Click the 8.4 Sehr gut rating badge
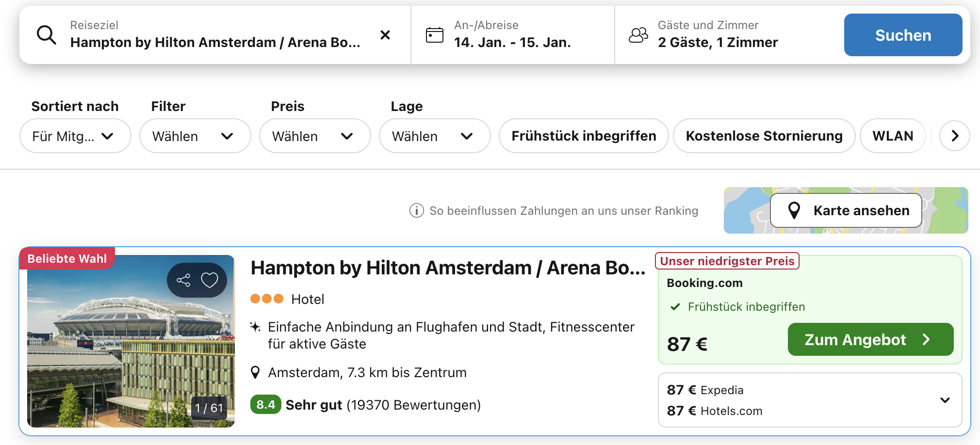 pos(265,404)
